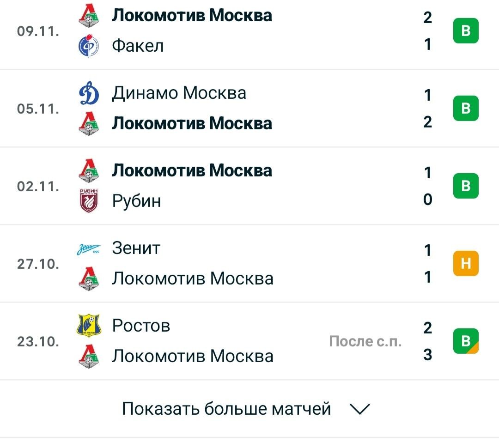The image size is (499, 448).
Task: Click the Ростов club crest
Action: (x=89, y=326)
